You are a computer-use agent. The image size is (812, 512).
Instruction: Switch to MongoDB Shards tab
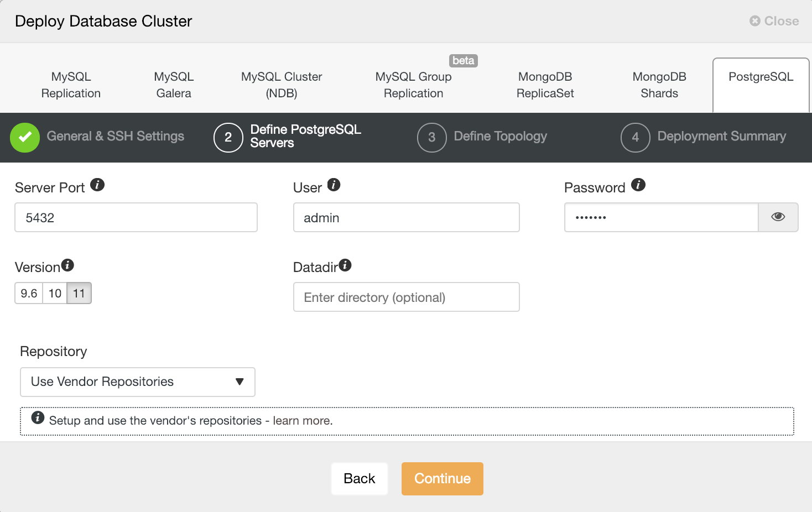coord(659,85)
